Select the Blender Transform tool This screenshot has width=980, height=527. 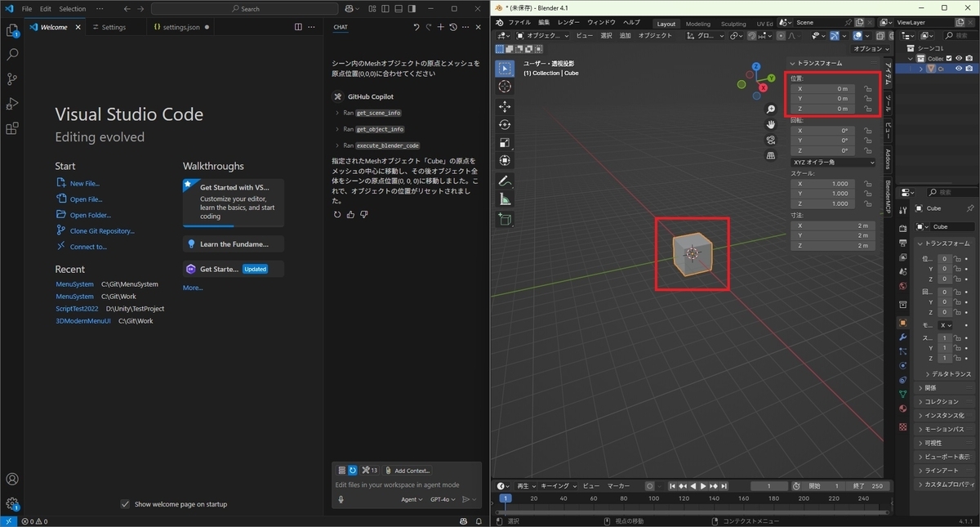pyautogui.click(x=505, y=160)
